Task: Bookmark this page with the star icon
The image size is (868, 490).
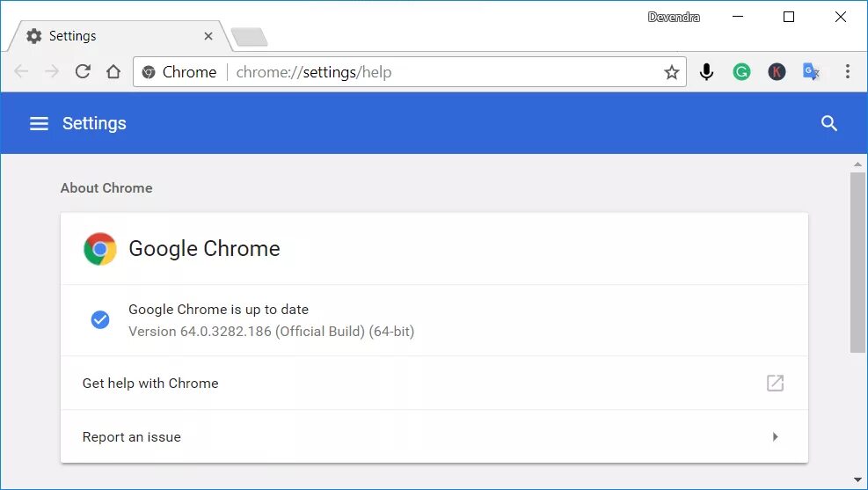Action: pyautogui.click(x=672, y=72)
